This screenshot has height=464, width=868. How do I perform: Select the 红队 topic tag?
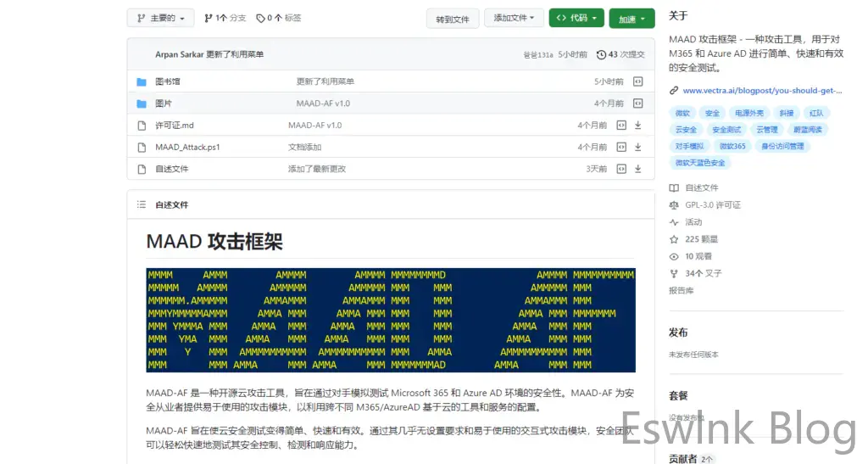click(815, 113)
